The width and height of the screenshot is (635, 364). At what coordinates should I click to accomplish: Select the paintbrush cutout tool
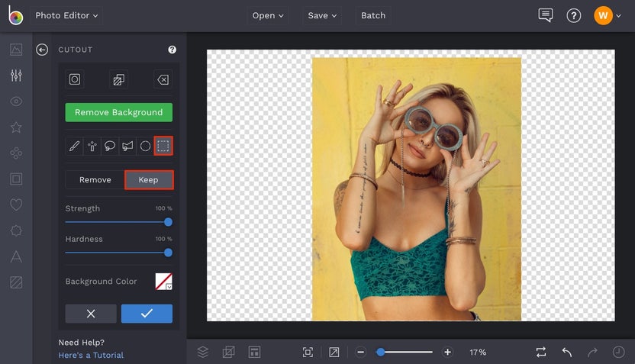(74, 145)
